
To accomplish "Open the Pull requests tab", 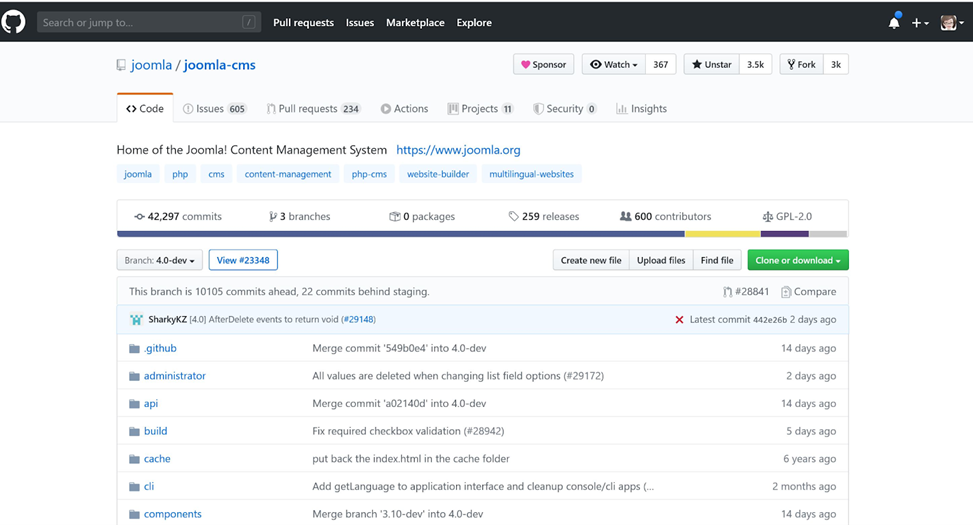I will pyautogui.click(x=313, y=109).
